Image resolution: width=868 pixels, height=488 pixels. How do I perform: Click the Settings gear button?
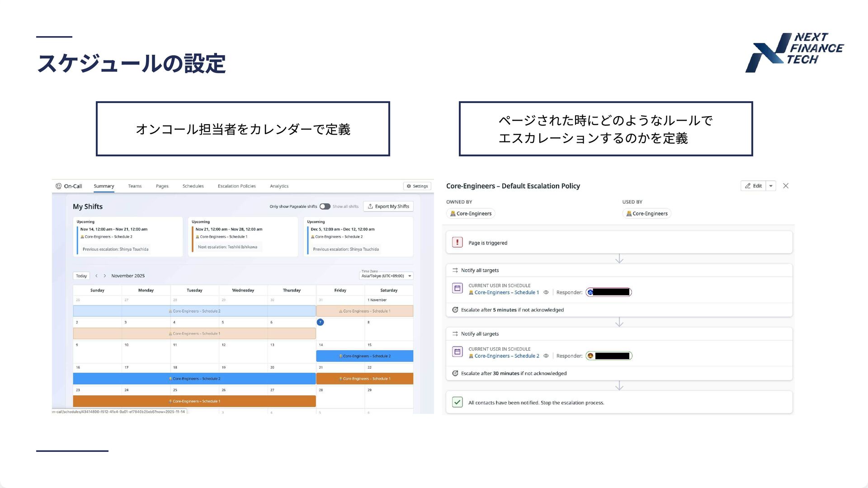[417, 186]
